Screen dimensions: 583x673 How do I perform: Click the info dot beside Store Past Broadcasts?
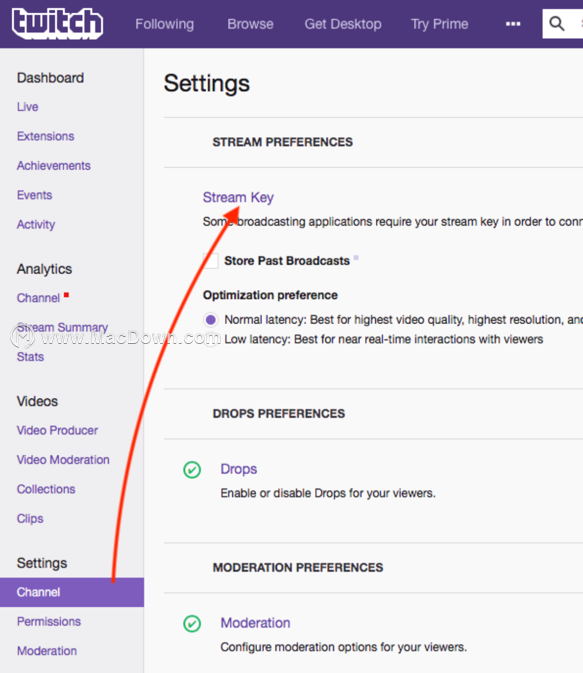[356, 258]
